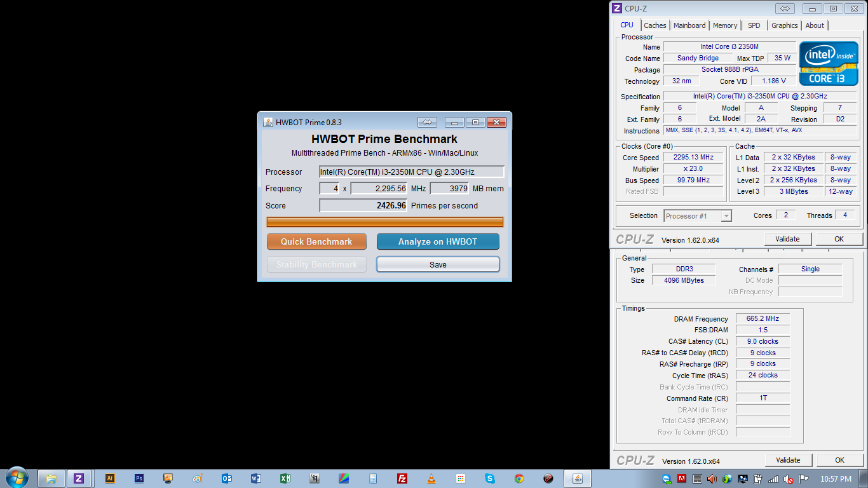Viewport: 868px width, 488px height.
Task: Open power plug battery tray icon
Action: point(757,479)
